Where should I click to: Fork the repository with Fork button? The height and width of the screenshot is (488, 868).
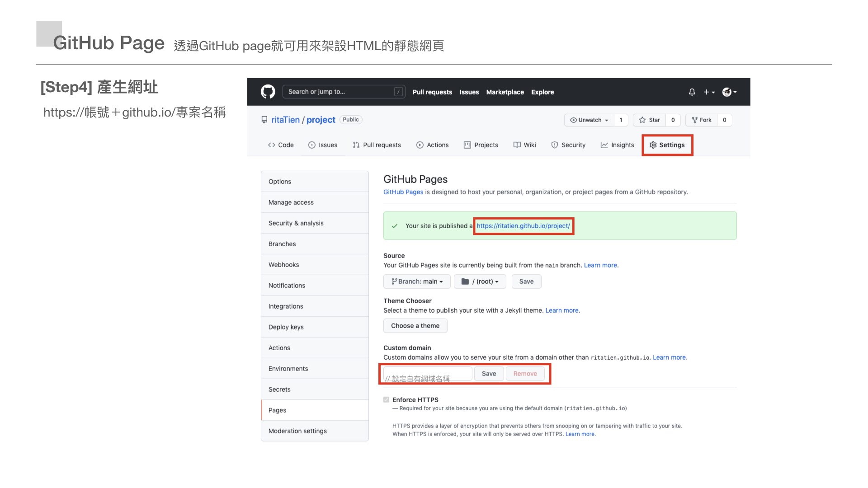(702, 120)
